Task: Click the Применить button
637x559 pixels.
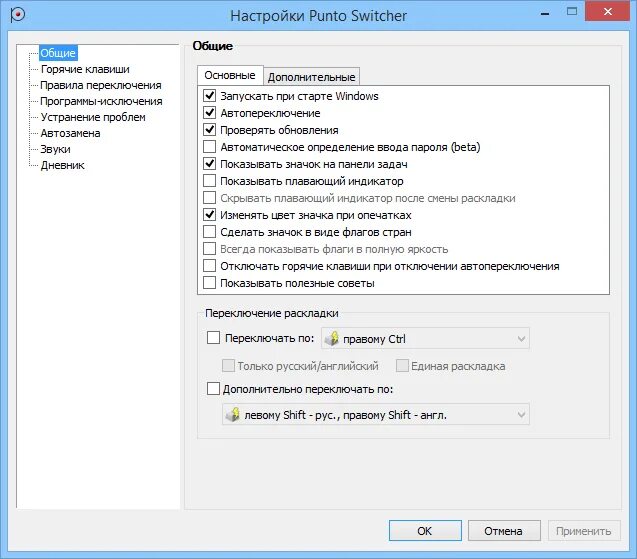Action: [584, 531]
